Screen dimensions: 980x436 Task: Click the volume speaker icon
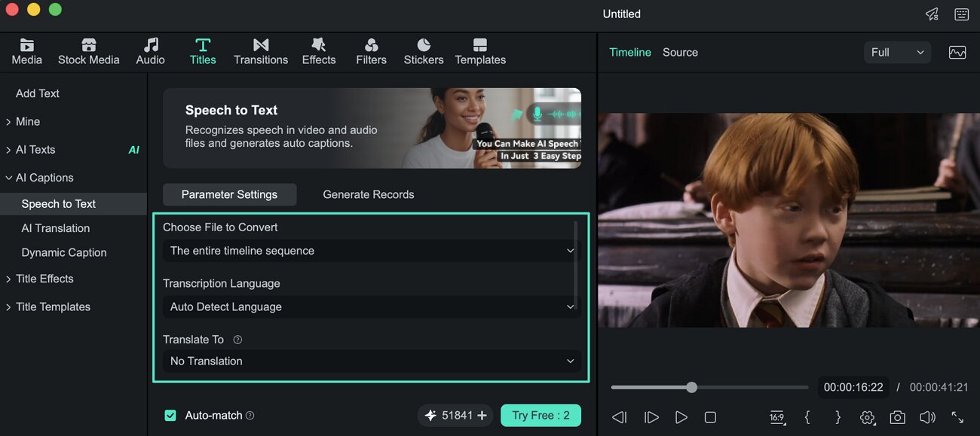click(x=927, y=417)
